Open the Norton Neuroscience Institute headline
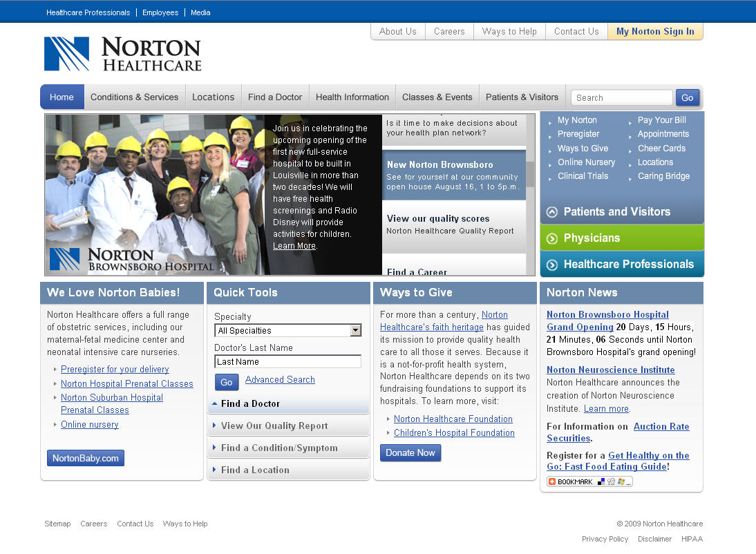756x554 pixels. click(x=611, y=370)
